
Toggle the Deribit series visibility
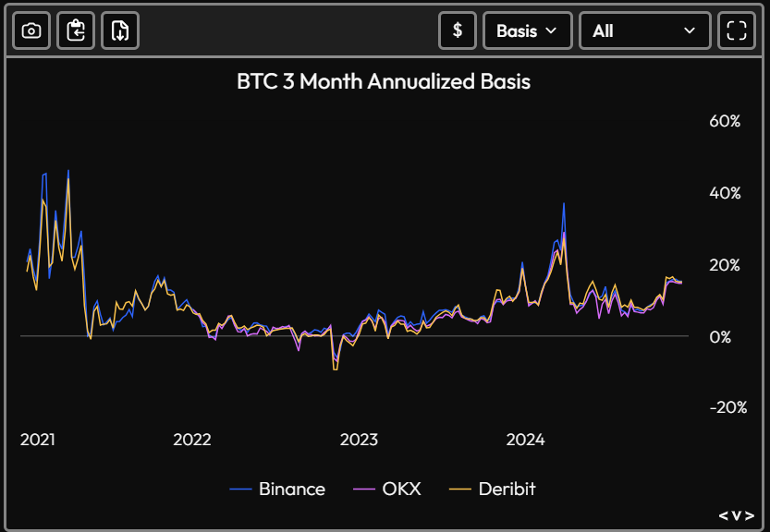[493, 489]
